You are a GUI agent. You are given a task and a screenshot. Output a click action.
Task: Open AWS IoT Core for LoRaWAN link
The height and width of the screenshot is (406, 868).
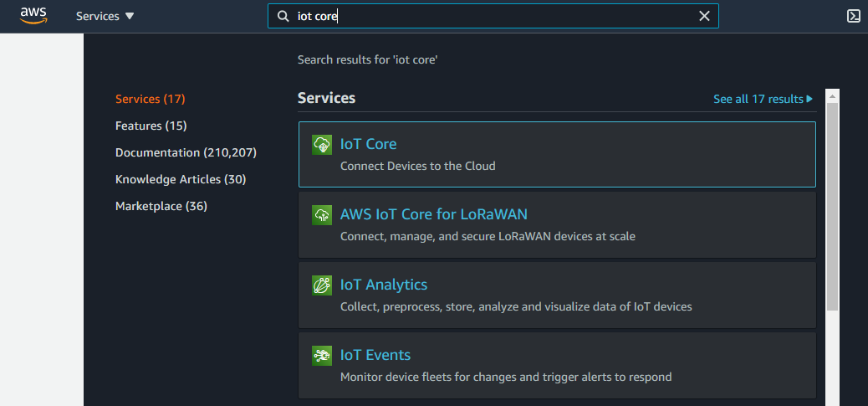click(x=433, y=214)
